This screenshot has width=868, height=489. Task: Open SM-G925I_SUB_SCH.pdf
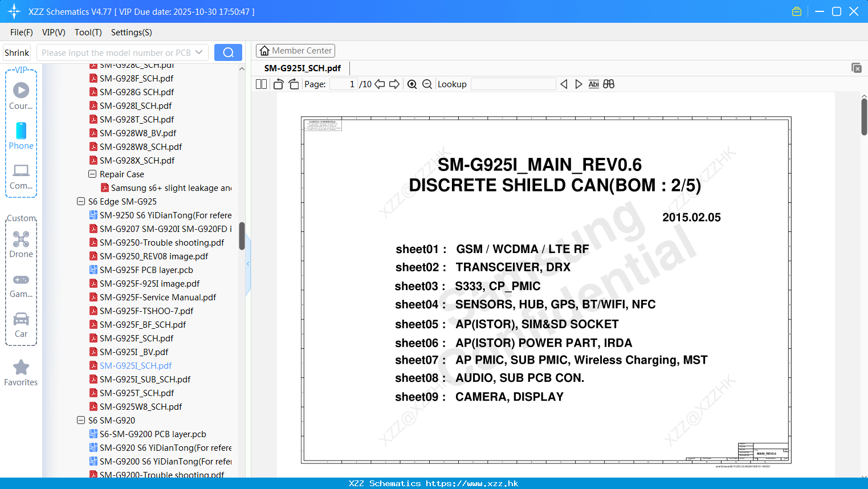[145, 379]
